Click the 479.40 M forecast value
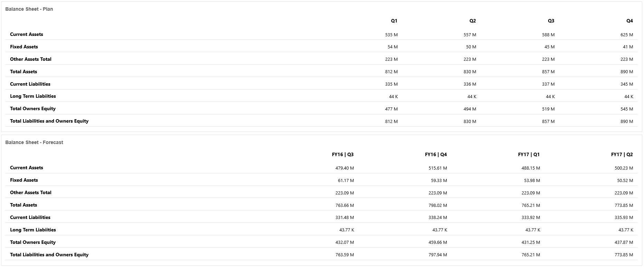The height and width of the screenshot is (267, 644). click(344, 168)
